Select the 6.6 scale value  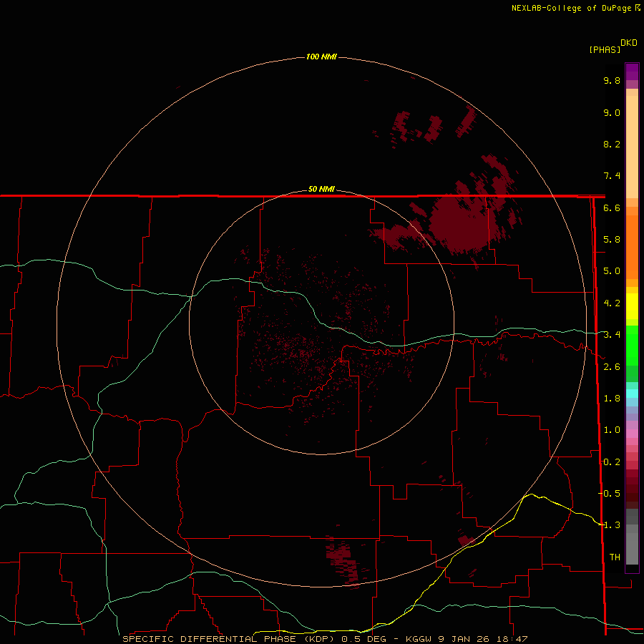point(612,208)
